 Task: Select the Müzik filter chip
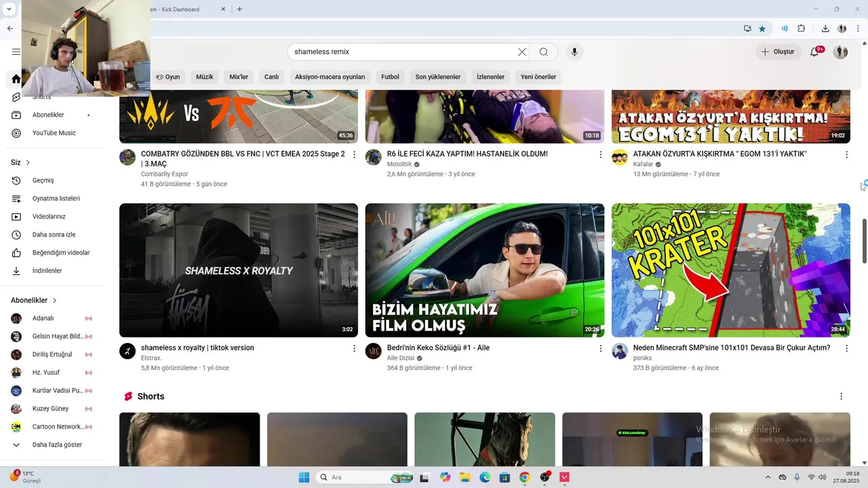coord(205,77)
